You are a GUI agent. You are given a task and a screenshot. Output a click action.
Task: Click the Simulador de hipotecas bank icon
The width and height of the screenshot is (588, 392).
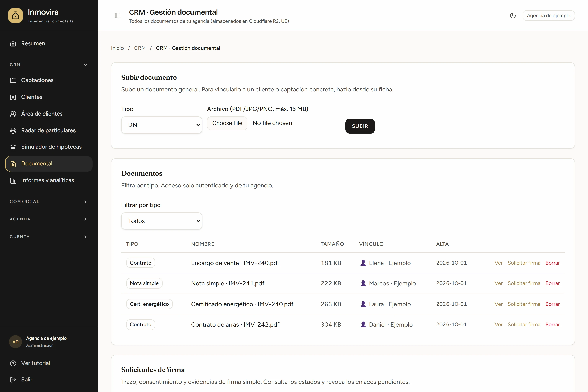pyautogui.click(x=13, y=147)
